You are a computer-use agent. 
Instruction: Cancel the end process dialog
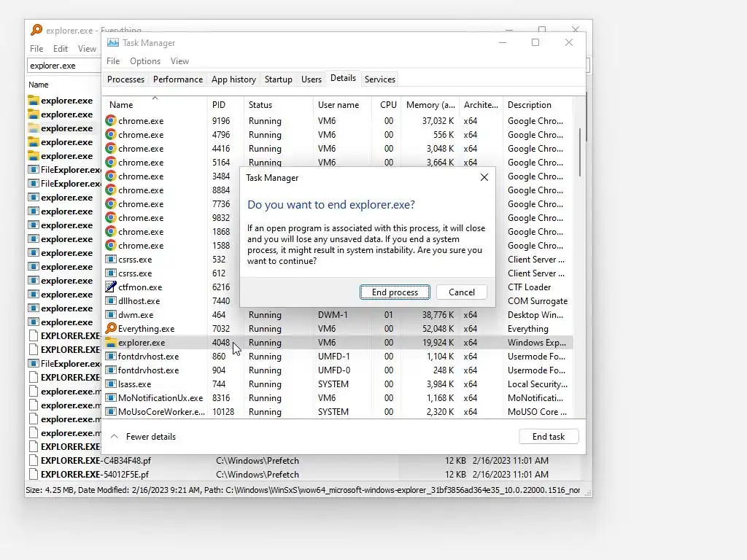461,292
